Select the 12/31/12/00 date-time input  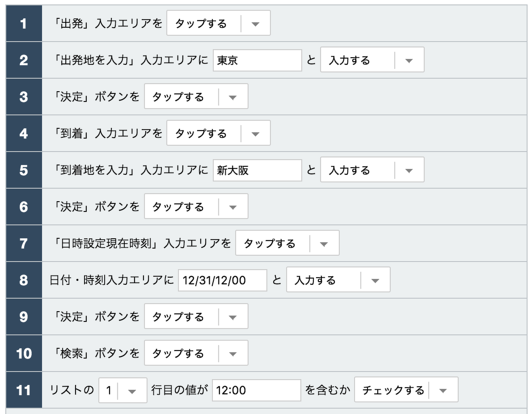(x=222, y=279)
